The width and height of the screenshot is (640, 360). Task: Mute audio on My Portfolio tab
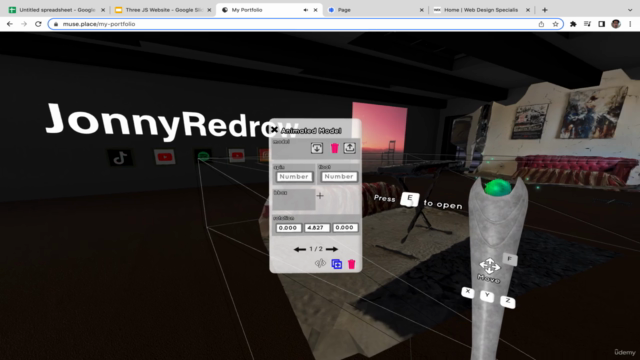click(306, 10)
